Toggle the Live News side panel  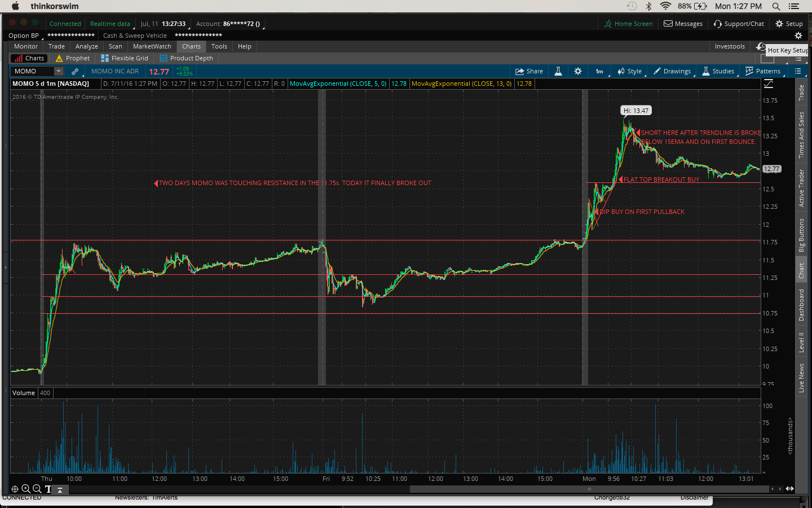801,378
